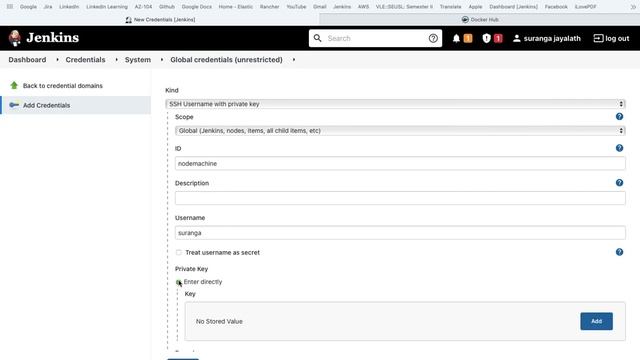
Task: Open the VLE::SEUSL: Semester II bookmark
Action: tap(404, 7)
